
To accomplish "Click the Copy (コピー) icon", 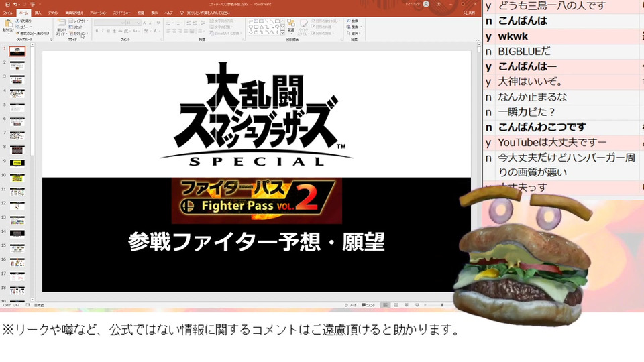I will (17, 27).
